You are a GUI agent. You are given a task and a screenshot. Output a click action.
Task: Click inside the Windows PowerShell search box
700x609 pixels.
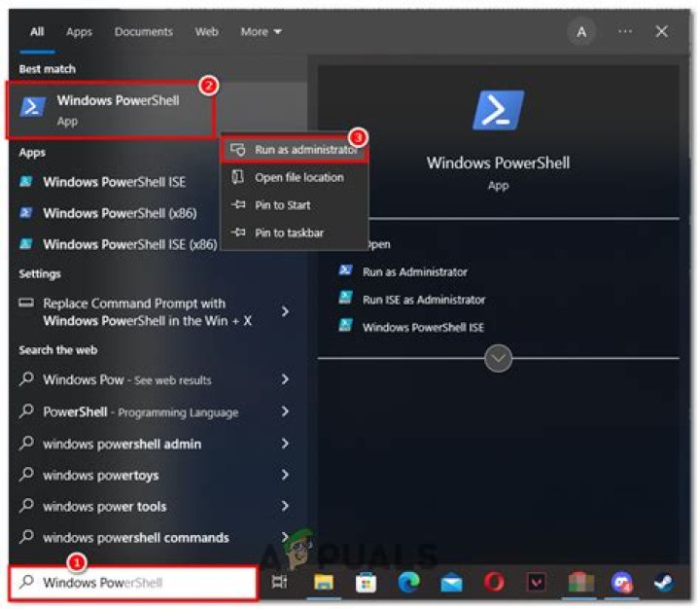click(133, 582)
